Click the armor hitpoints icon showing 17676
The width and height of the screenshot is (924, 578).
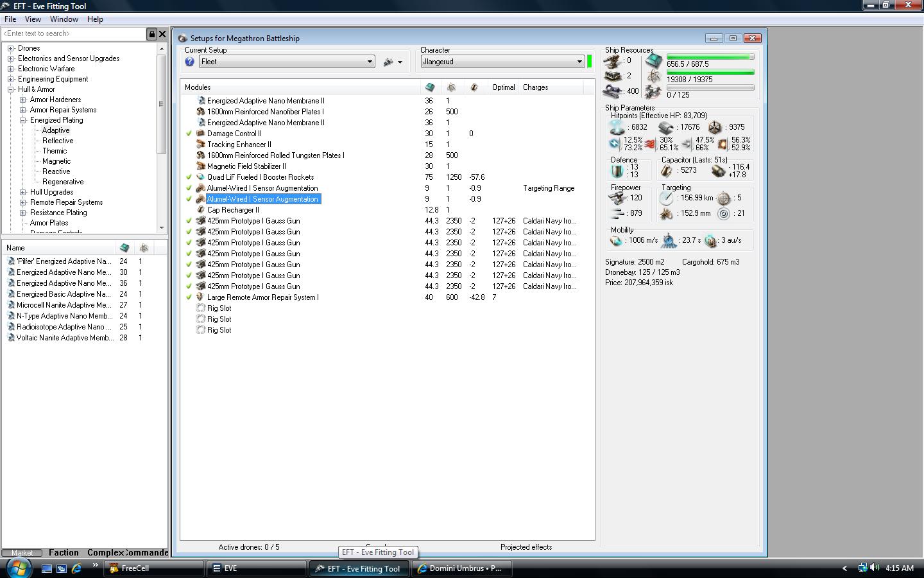click(x=665, y=127)
